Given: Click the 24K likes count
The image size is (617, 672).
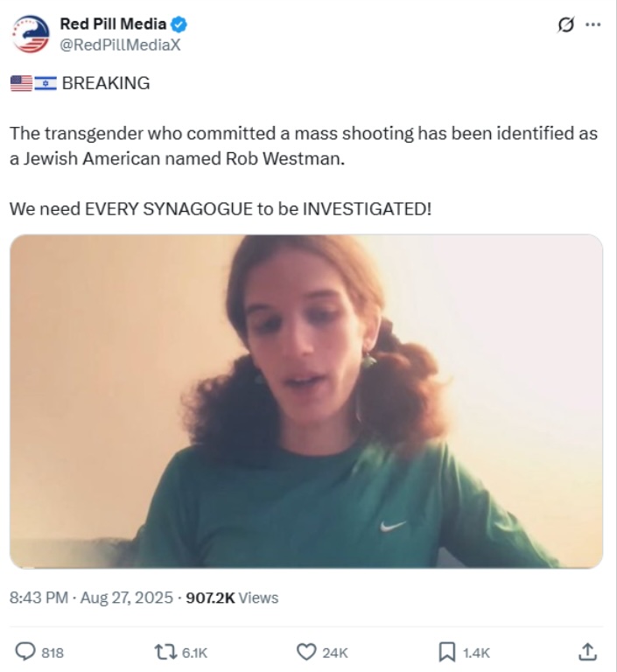Looking at the screenshot, I should click(335, 653).
